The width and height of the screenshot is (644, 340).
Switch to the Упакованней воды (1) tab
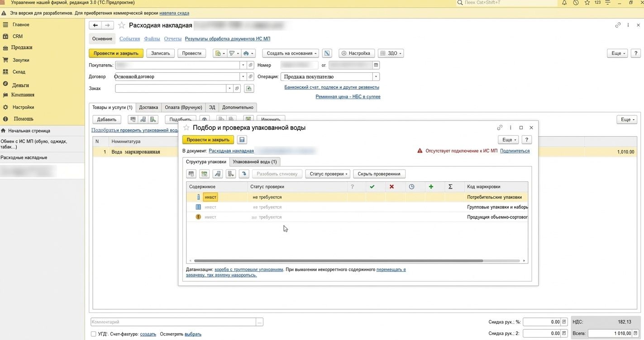tap(255, 161)
